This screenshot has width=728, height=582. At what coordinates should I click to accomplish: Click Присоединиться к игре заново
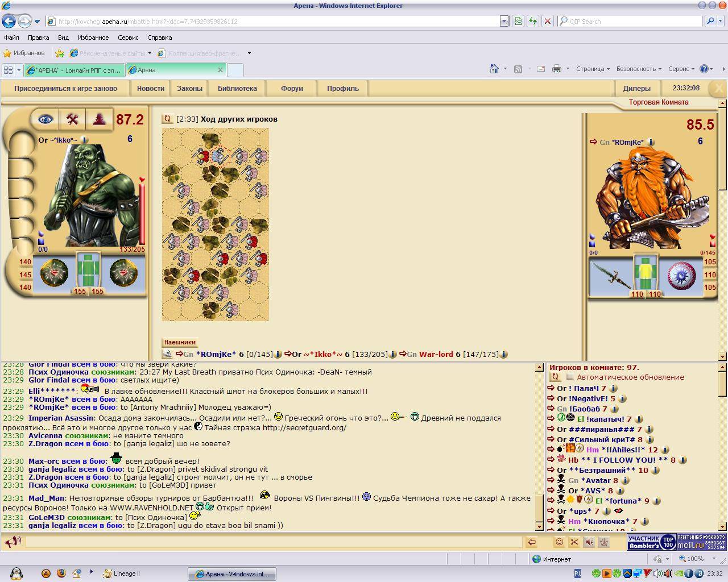[x=65, y=89]
